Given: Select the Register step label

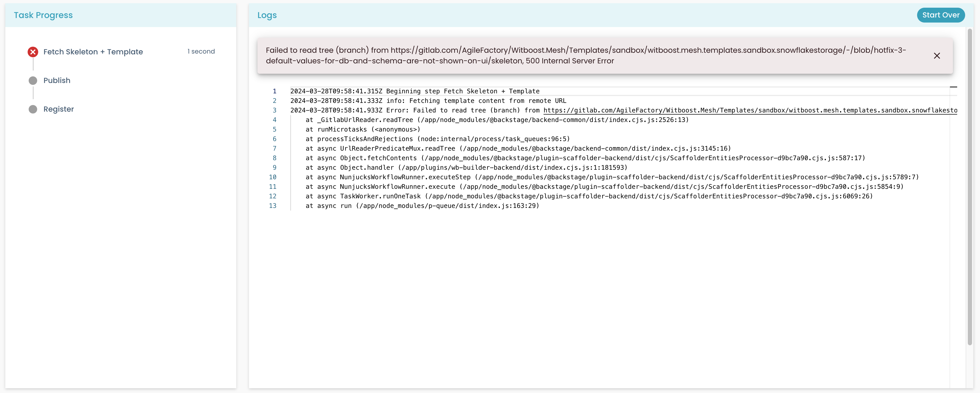Looking at the screenshot, I should pyautogui.click(x=59, y=110).
